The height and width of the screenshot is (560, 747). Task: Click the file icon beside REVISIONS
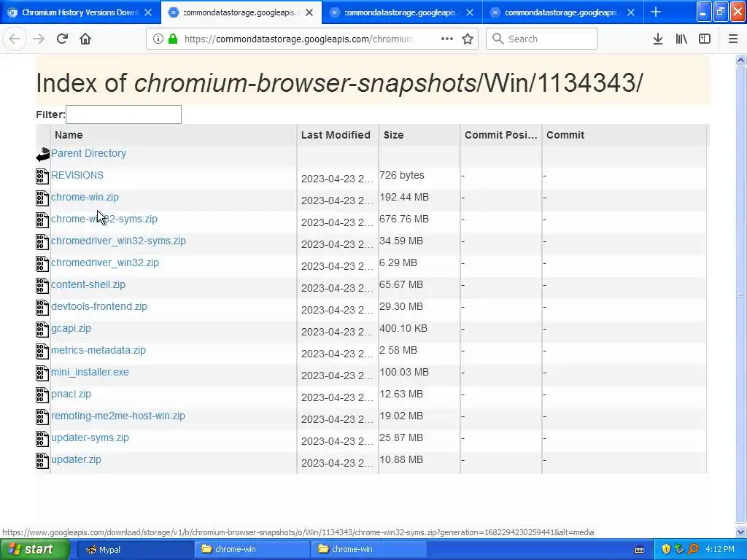coord(42,176)
